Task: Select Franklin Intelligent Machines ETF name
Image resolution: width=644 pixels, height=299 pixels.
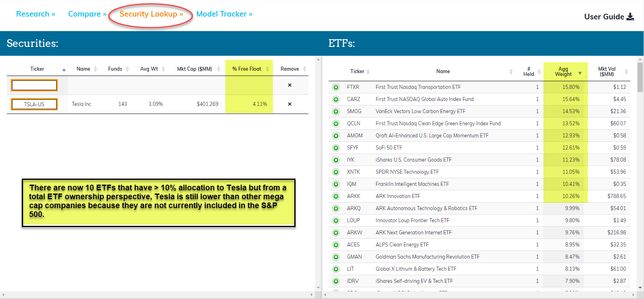Action: pos(412,184)
